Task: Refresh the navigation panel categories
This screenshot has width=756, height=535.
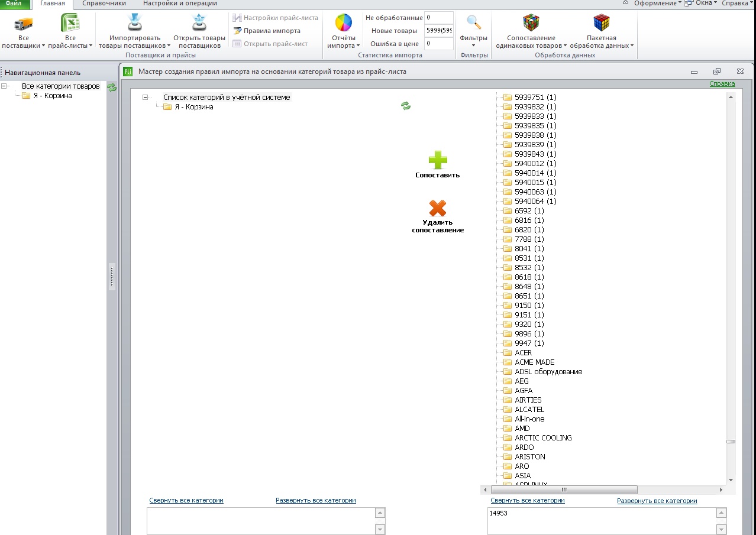Action: click(112, 87)
